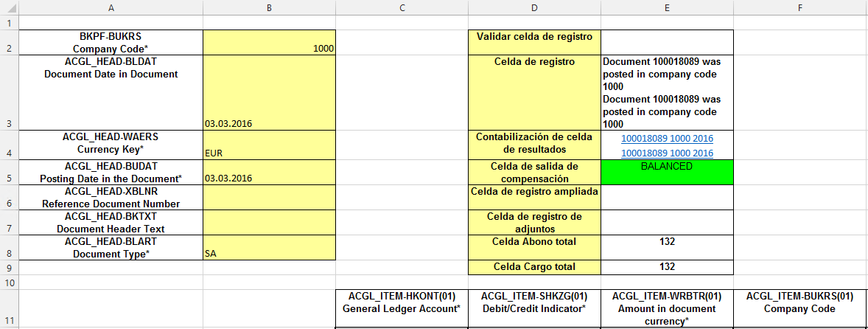The height and width of the screenshot is (329, 868).
Task: Select the Company Code value cell 1000
Action: 269,42
